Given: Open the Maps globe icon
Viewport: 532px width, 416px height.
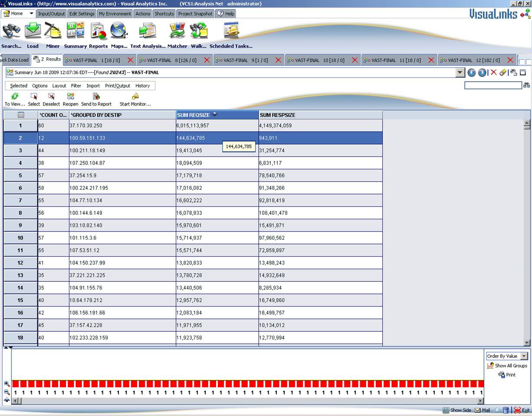Looking at the screenshot, I should [119, 31].
